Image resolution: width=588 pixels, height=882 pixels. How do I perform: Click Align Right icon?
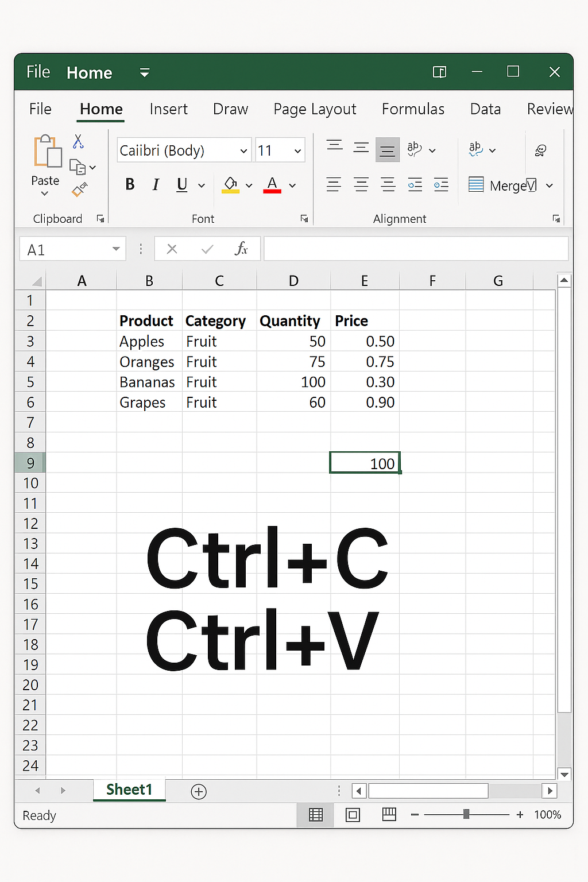tap(388, 185)
